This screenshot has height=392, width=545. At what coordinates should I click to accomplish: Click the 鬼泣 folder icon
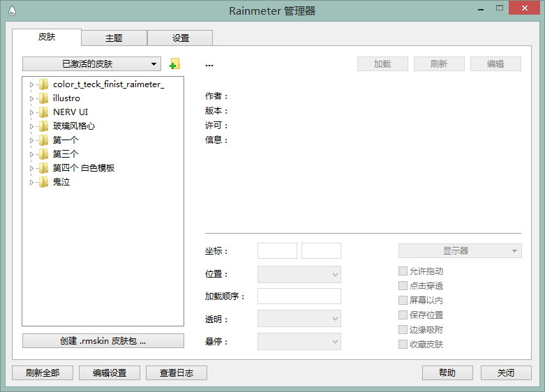click(x=44, y=182)
